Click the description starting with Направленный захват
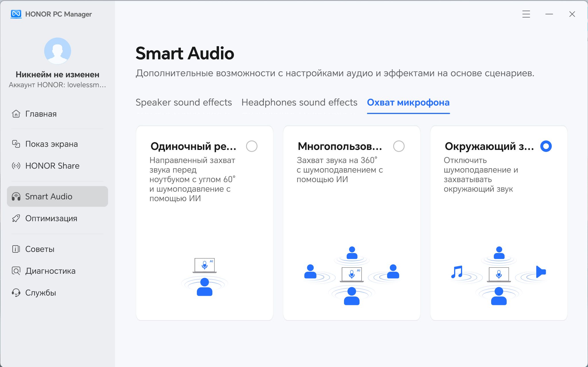Viewport: 588px width, 367px height. coord(192,179)
